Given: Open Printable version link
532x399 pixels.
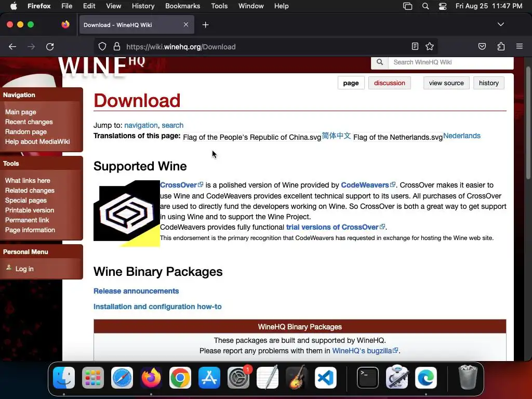Looking at the screenshot, I should (x=30, y=210).
